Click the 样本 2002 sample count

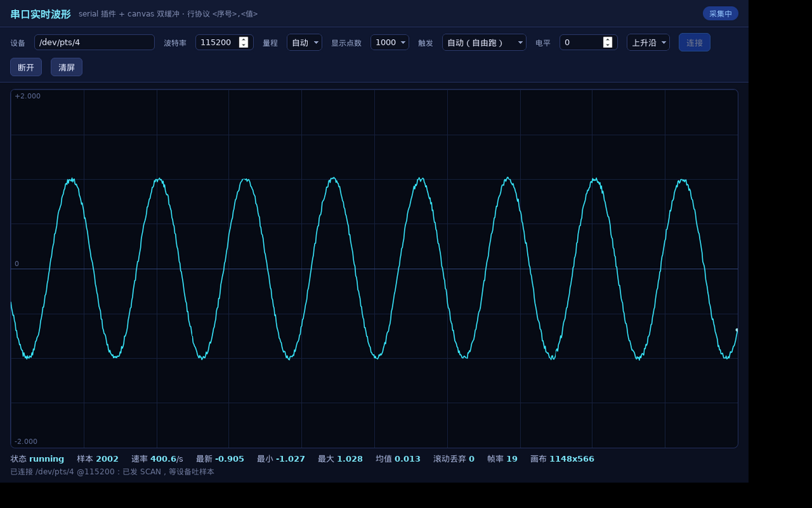coord(97,459)
